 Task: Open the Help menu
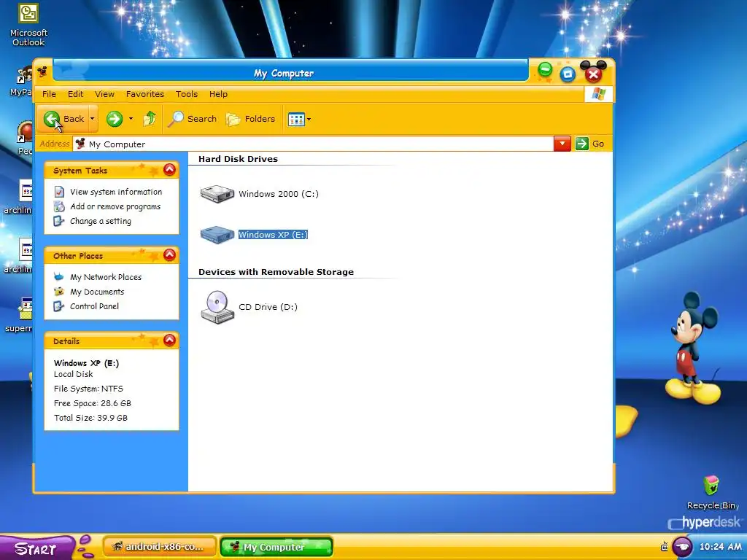218,94
